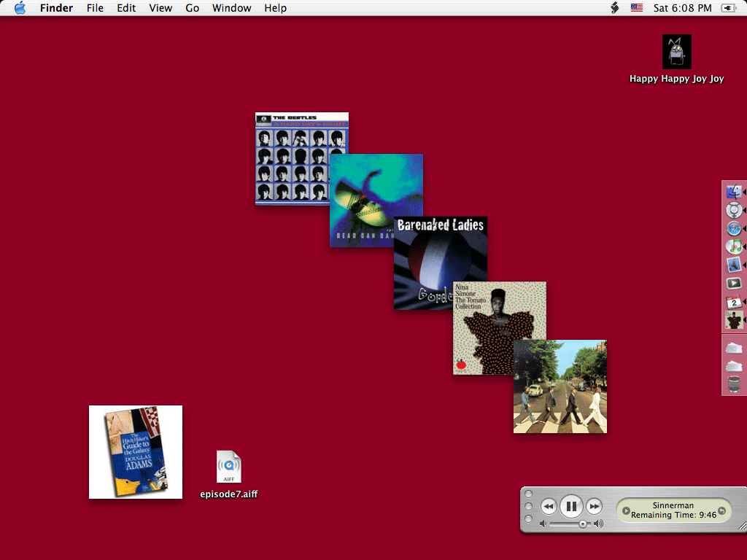This screenshot has height=560, width=747.
Task: Open the Go menu
Action: pyautogui.click(x=192, y=7)
